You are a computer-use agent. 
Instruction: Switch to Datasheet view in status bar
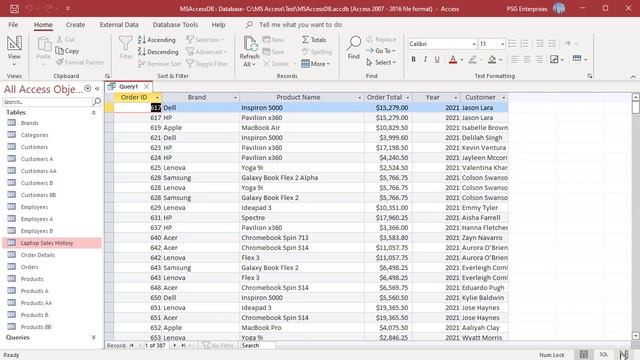pos(584,354)
